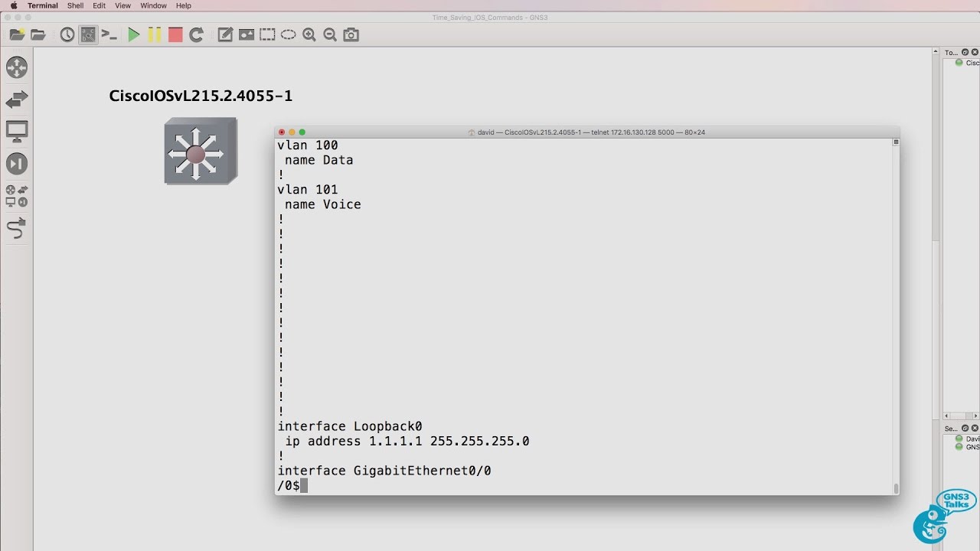Screen dimensions: 980x551
Task: Select the Cisco node in Topology Summary
Action: pos(967,63)
